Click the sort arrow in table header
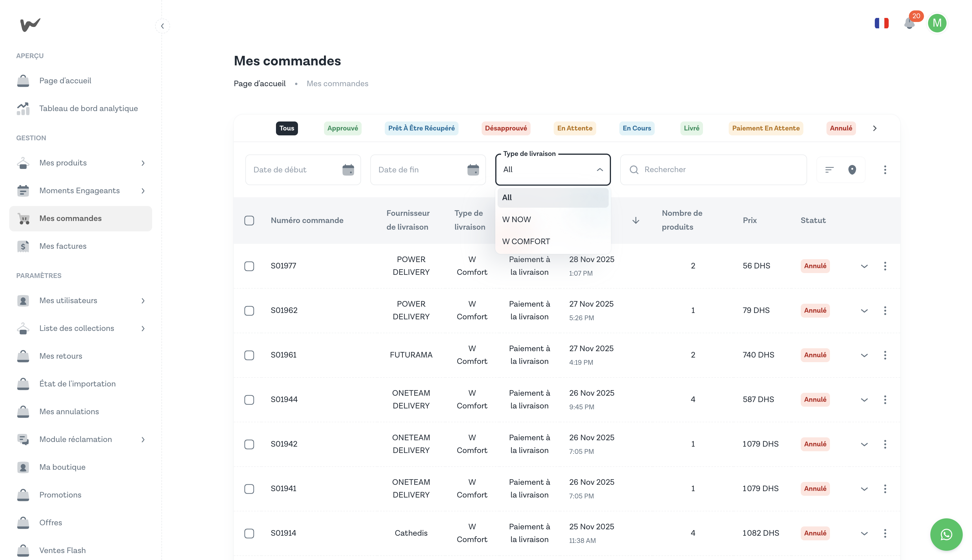 pos(636,220)
